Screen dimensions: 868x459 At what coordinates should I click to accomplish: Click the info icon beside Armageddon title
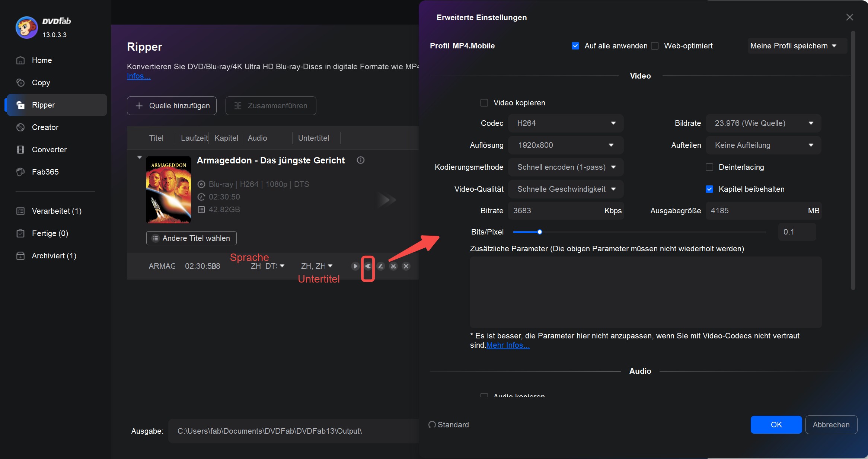(x=361, y=160)
